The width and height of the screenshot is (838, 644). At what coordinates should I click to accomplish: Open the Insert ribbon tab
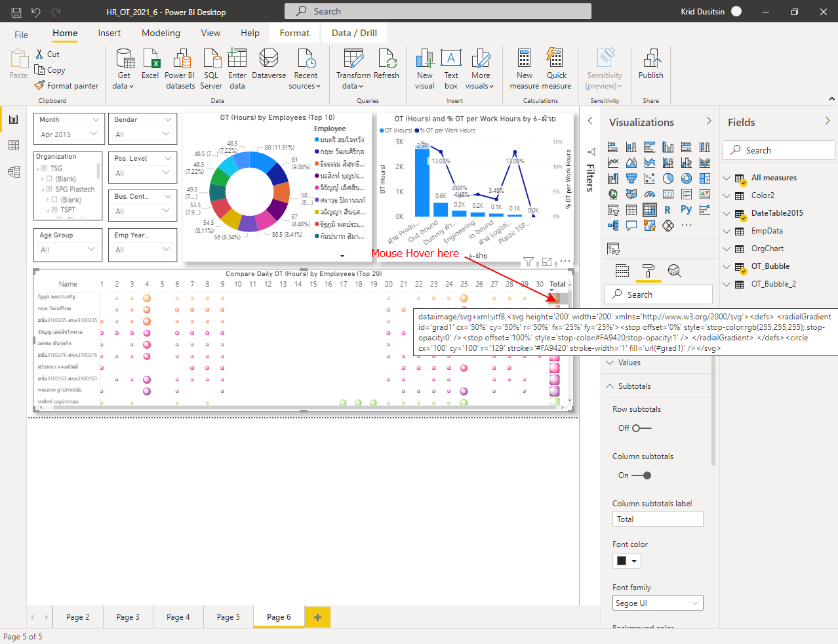110,33
